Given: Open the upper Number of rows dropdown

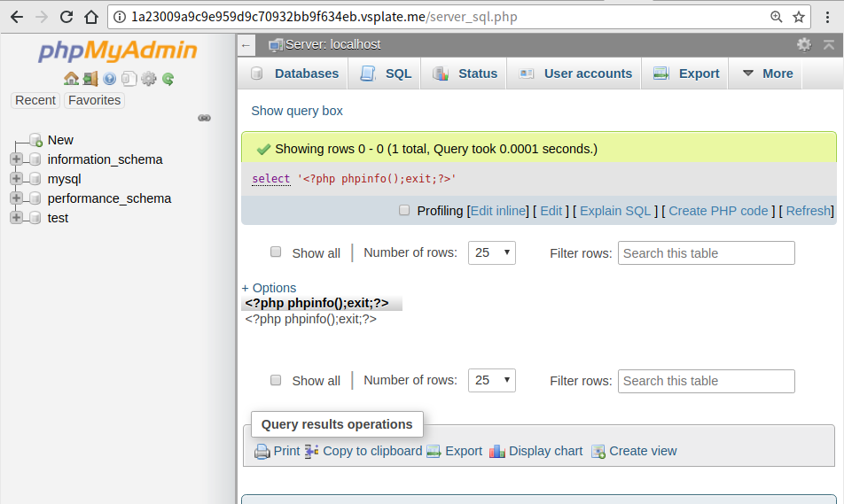Looking at the screenshot, I should point(492,252).
